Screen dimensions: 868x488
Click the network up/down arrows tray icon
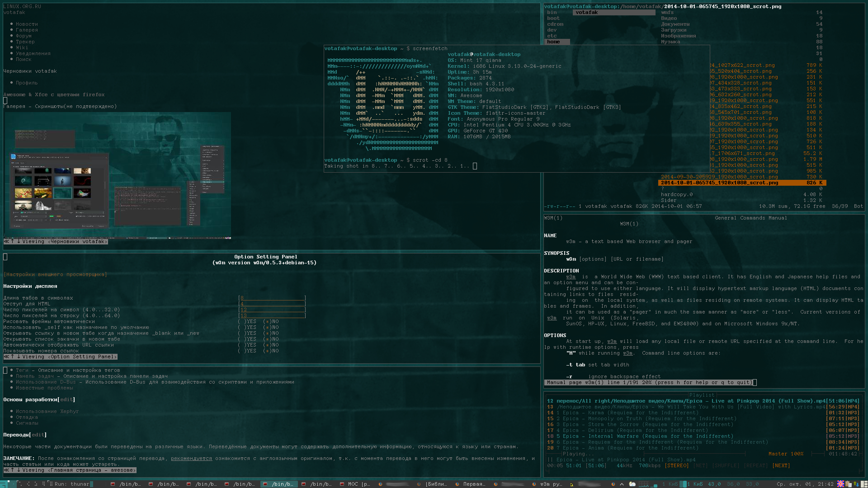856,484
